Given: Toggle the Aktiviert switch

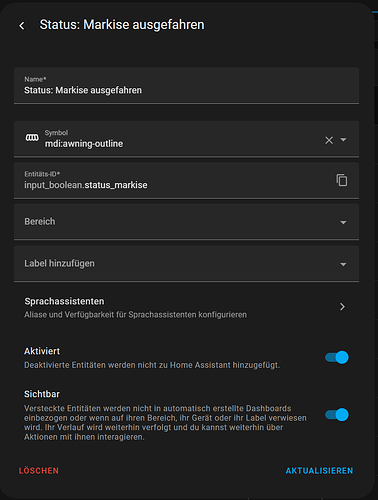Looking at the screenshot, I should pos(337,357).
